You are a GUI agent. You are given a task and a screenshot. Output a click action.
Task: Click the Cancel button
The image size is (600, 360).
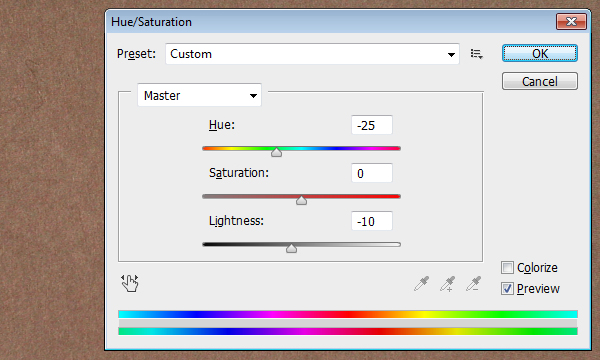pyautogui.click(x=540, y=81)
